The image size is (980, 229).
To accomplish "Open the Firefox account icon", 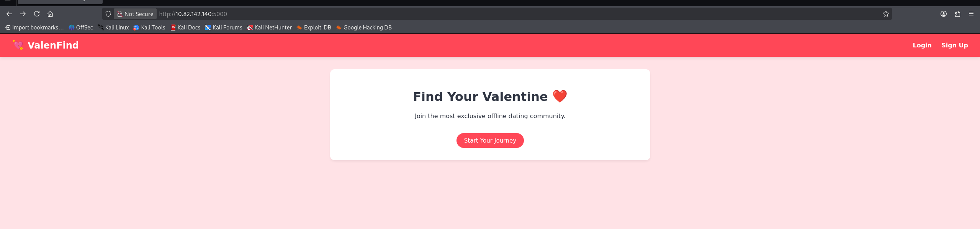I will tap(943, 14).
